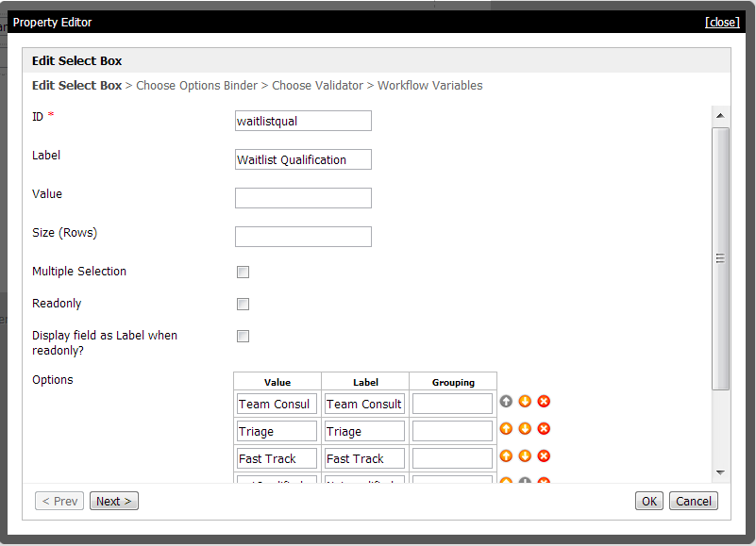Click the scrollbar down arrow
Viewport: 756px width, 546px height.
(x=720, y=472)
